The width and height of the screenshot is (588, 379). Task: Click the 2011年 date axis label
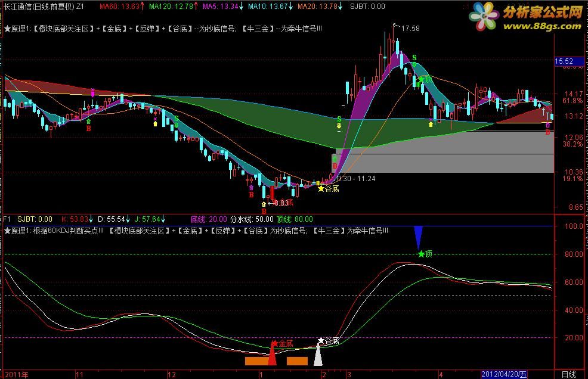pos(17,374)
